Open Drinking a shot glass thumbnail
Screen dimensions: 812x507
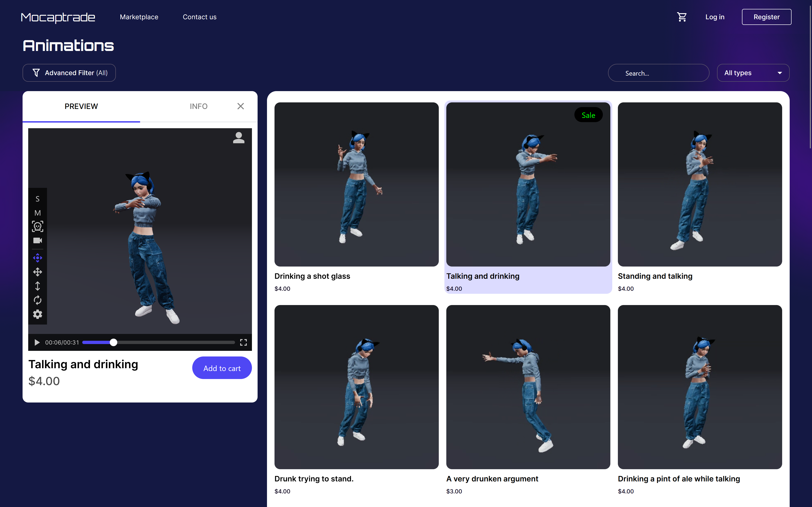356,184
